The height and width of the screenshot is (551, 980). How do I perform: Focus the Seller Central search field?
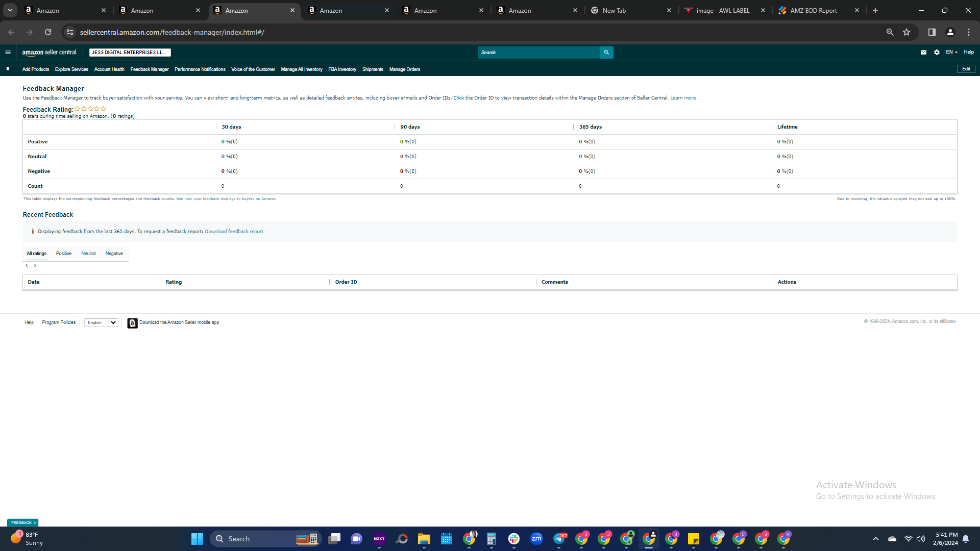tap(539, 52)
